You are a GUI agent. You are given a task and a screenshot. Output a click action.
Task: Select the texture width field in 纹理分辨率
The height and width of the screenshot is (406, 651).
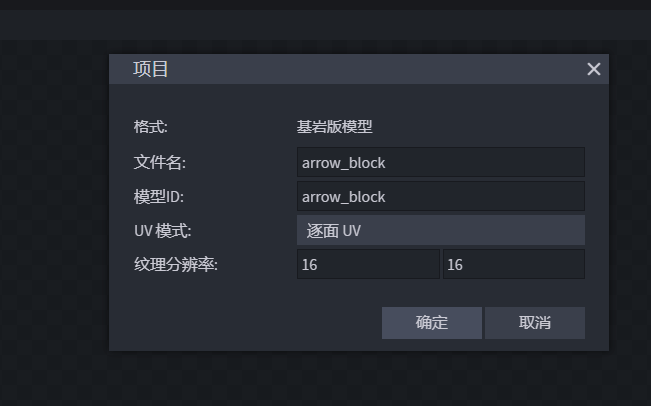pos(368,264)
